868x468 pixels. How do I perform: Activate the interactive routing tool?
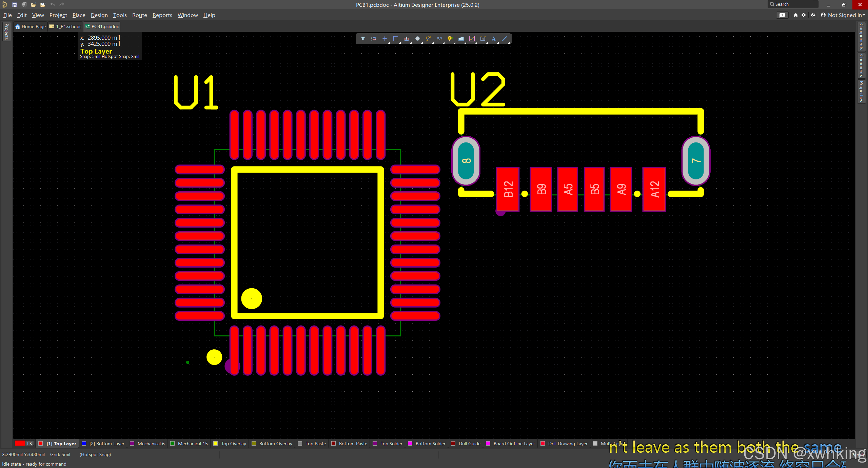(x=428, y=39)
